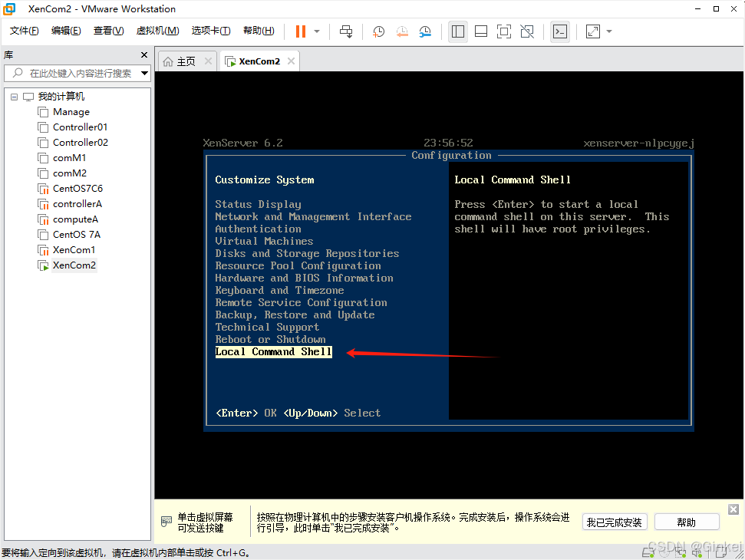Select the CentOS7C6 virtual machine

[77, 189]
